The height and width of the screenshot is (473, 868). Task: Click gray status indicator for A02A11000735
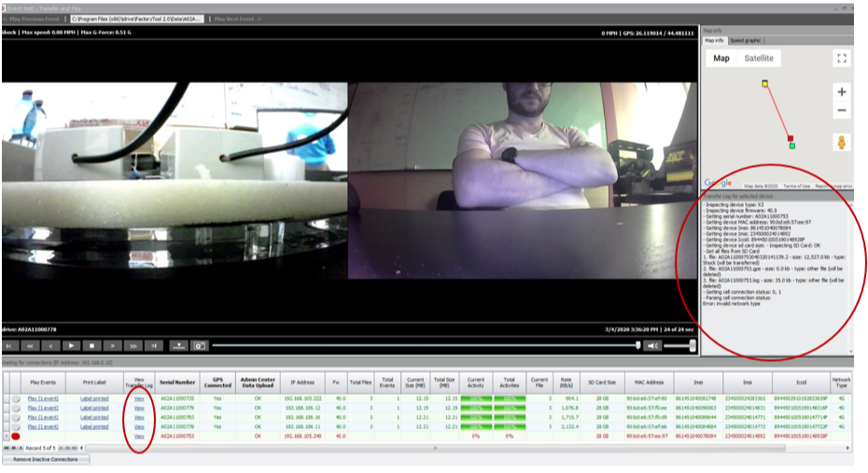(x=16, y=398)
